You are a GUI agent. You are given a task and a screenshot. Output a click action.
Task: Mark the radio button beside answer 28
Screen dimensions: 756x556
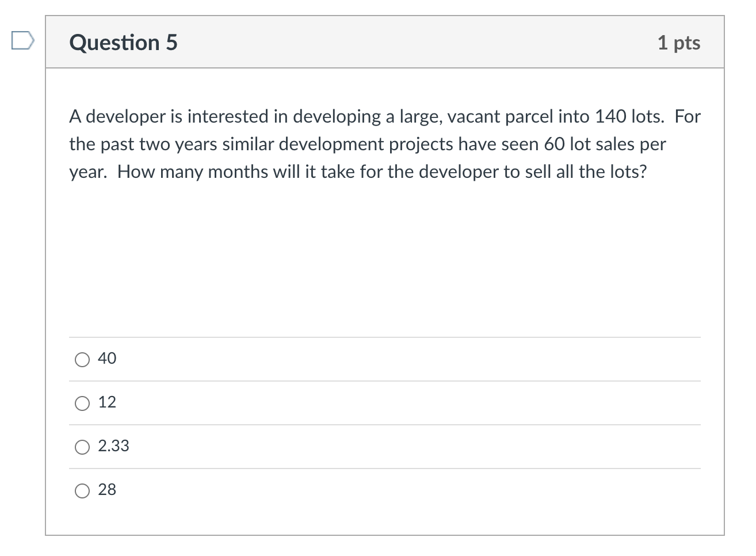click(x=82, y=491)
